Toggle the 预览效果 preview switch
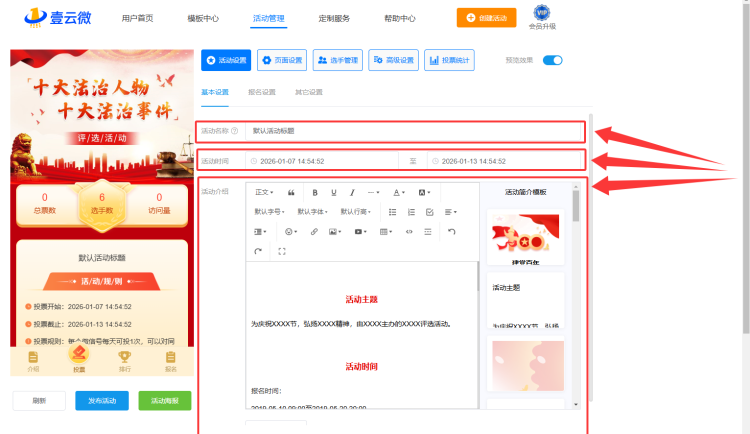Screen dimensions: 750x434 pyautogui.click(x=553, y=60)
